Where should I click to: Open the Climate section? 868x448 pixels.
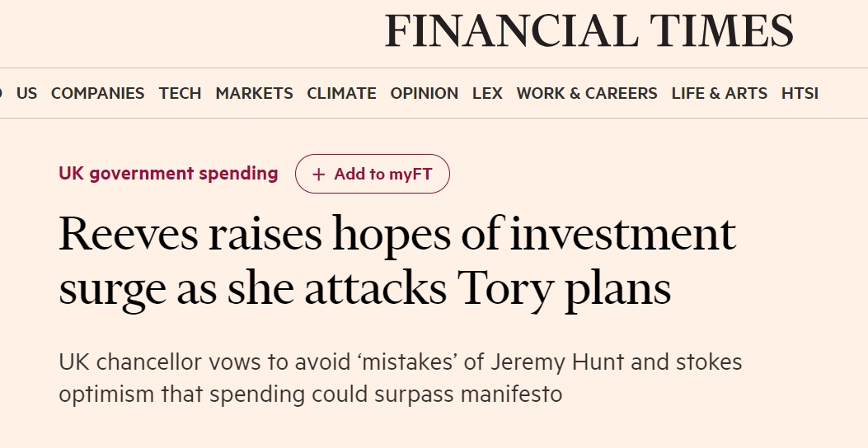click(x=341, y=94)
